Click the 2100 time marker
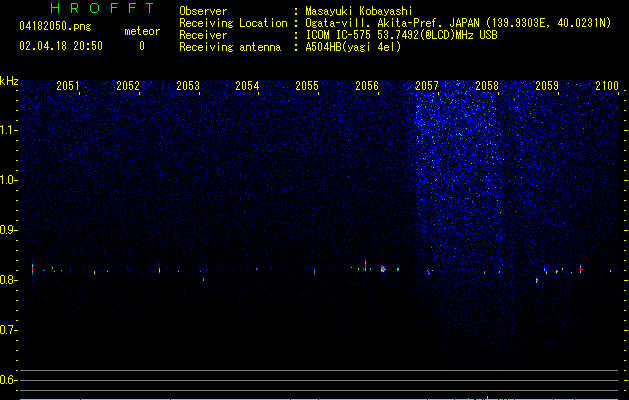629x400 pixels. tap(607, 85)
